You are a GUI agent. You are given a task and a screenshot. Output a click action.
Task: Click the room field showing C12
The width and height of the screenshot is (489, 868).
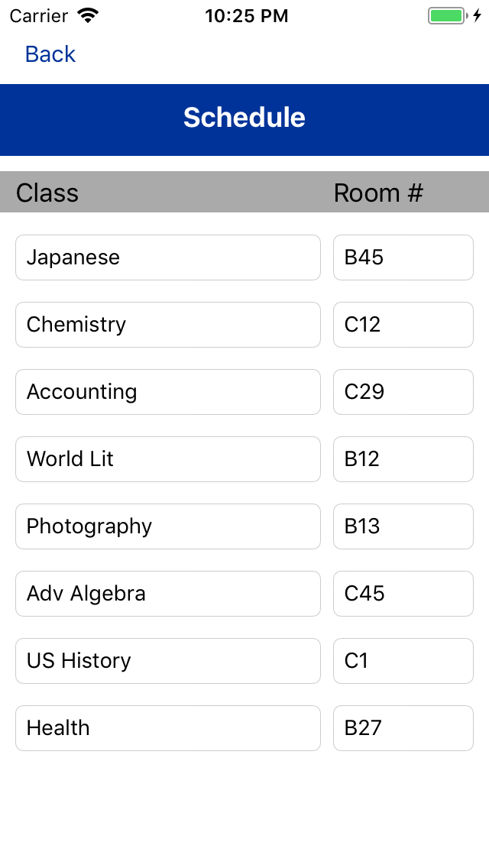pyautogui.click(x=403, y=325)
